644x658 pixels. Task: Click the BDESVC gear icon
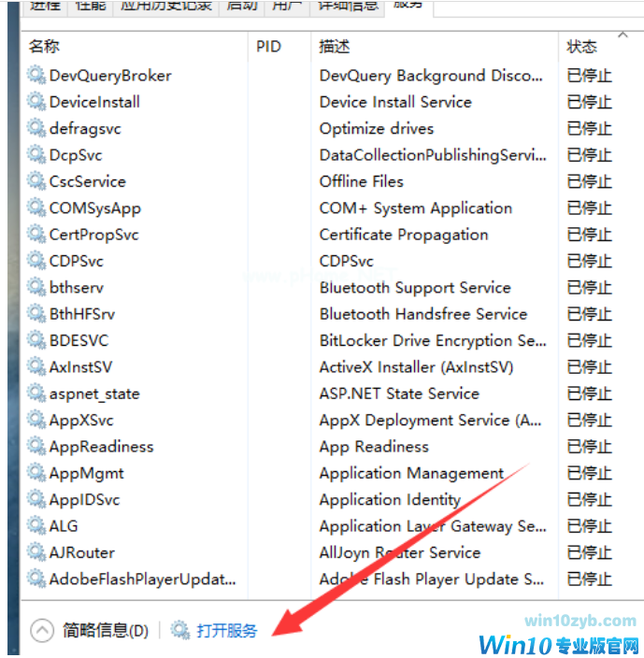pos(36,340)
